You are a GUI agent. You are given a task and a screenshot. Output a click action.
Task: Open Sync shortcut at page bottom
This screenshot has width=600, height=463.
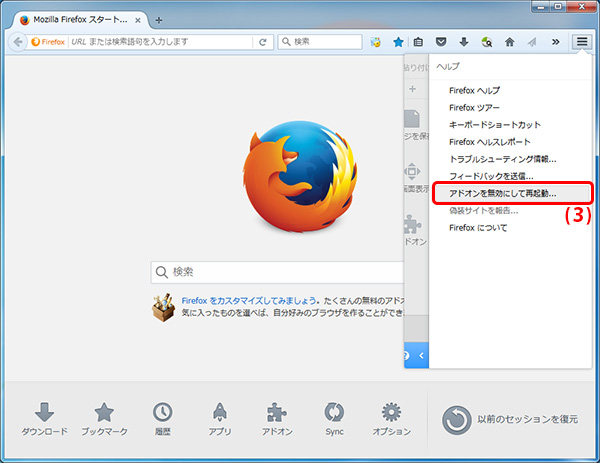point(334,419)
